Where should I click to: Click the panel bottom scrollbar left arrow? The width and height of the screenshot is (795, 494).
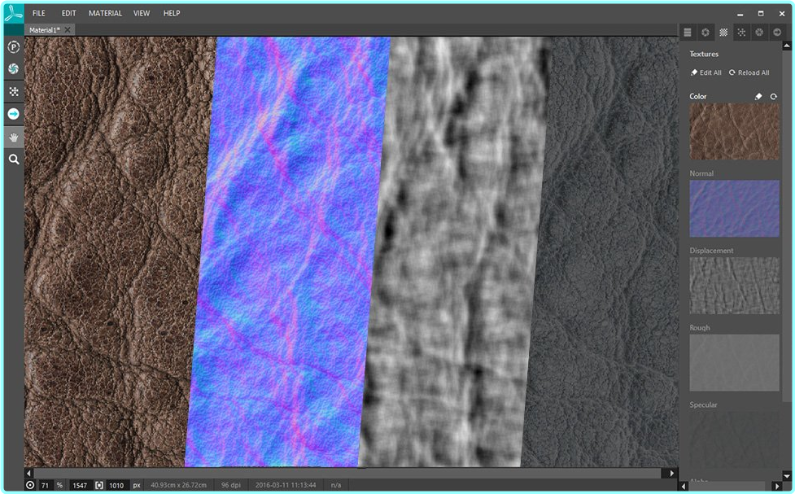683,486
